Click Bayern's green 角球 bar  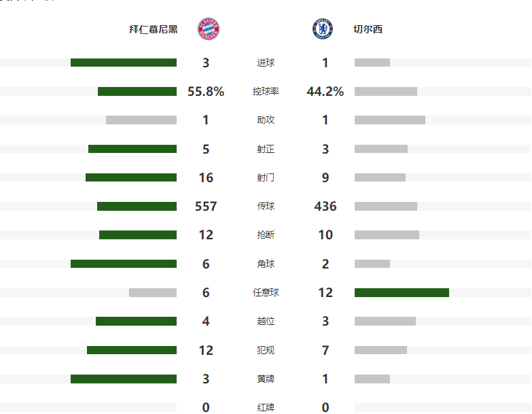pyautogui.click(x=124, y=264)
